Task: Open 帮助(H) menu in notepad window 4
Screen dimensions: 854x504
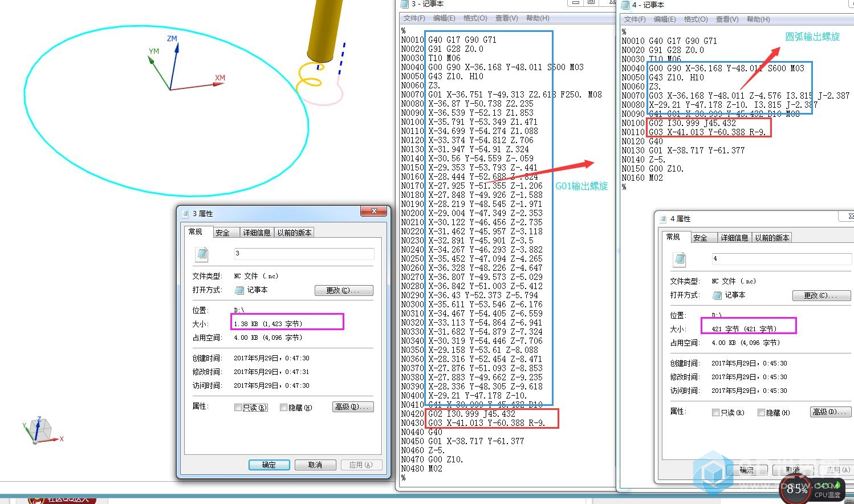Action: coord(758,19)
